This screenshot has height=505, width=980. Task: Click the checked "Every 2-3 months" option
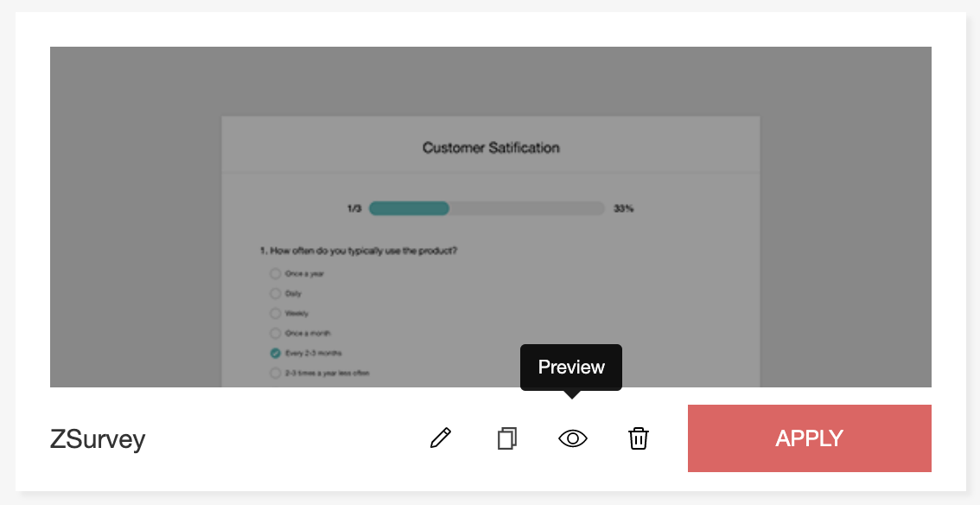276,353
